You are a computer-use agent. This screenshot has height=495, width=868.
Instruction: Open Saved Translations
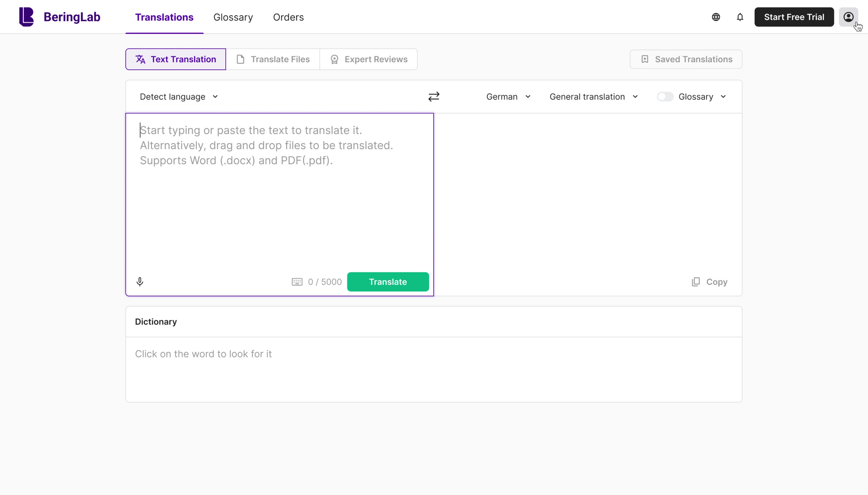(686, 59)
